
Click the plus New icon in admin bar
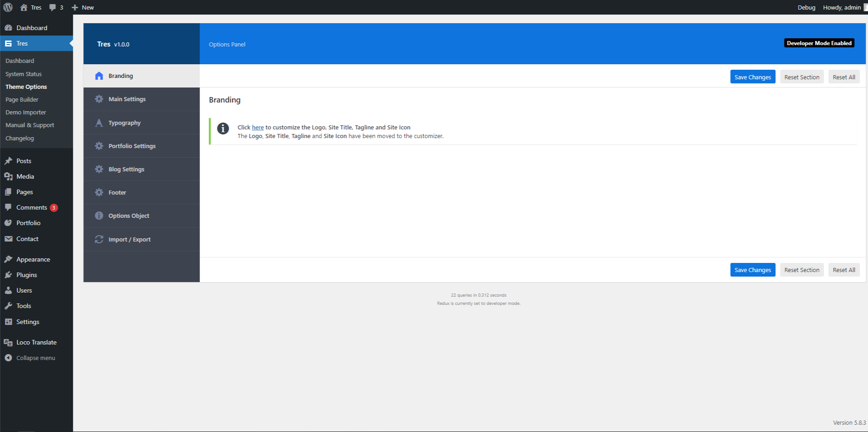[75, 8]
